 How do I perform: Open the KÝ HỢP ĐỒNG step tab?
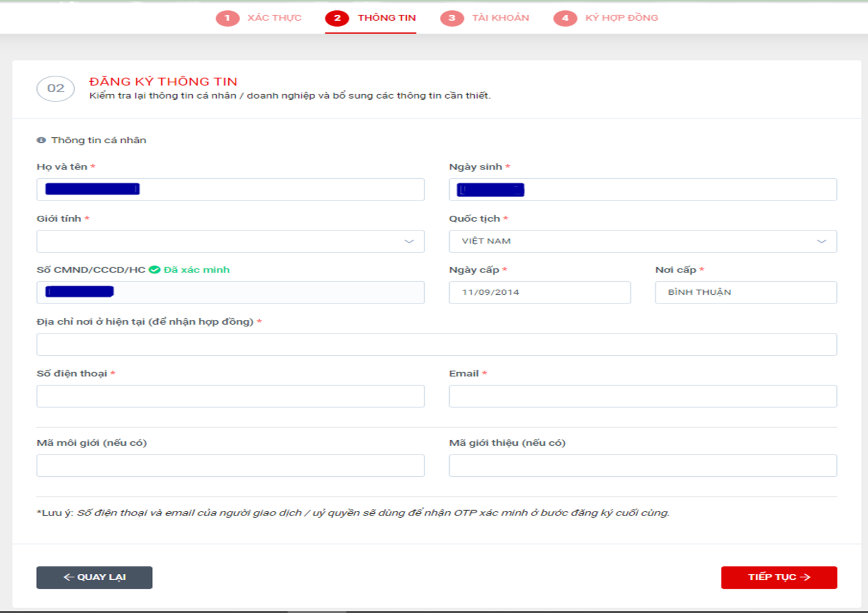621,18
